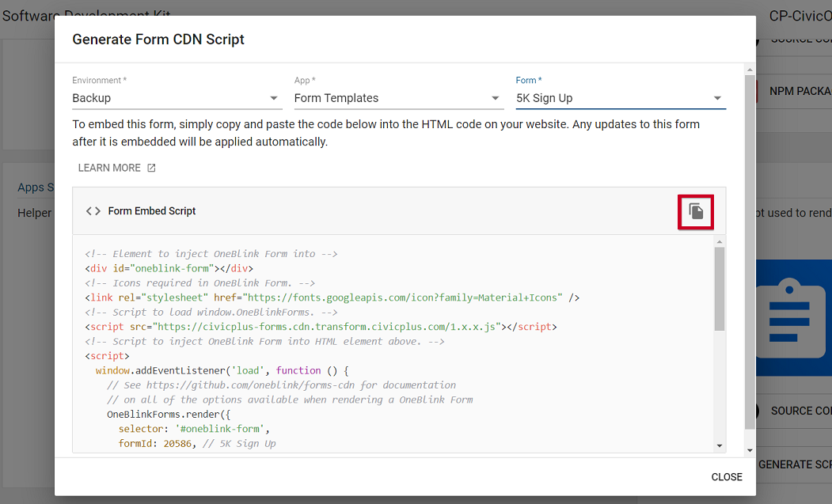
Task: Click the 'Icons required in OneBlink Form' comment
Action: coord(200,282)
